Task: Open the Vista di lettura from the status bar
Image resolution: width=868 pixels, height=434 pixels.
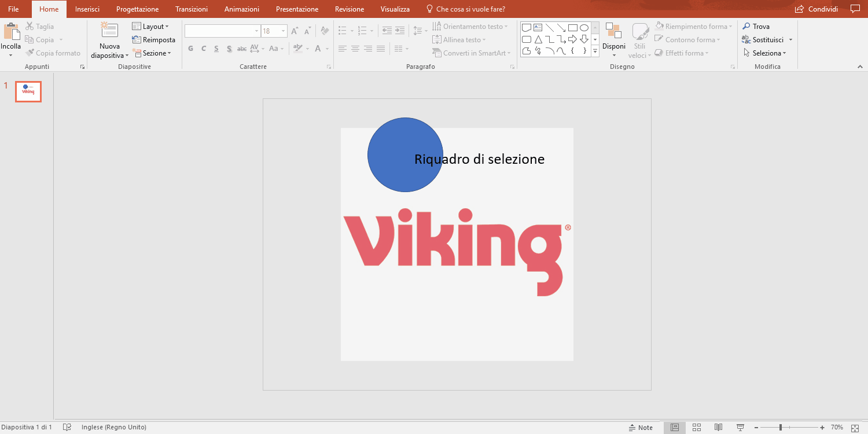Action: pyautogui.click(x=718, y=426)
